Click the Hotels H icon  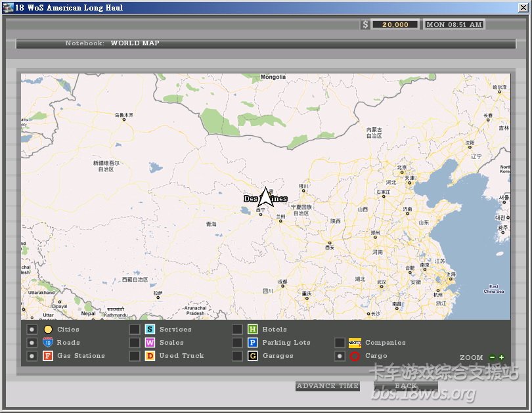click(x=252, y=330)
